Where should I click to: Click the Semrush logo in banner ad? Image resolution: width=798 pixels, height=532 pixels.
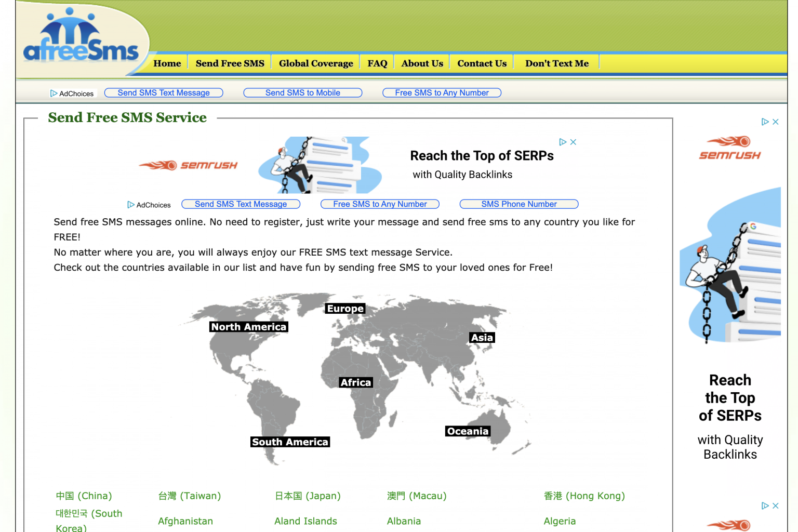point(189,165)
